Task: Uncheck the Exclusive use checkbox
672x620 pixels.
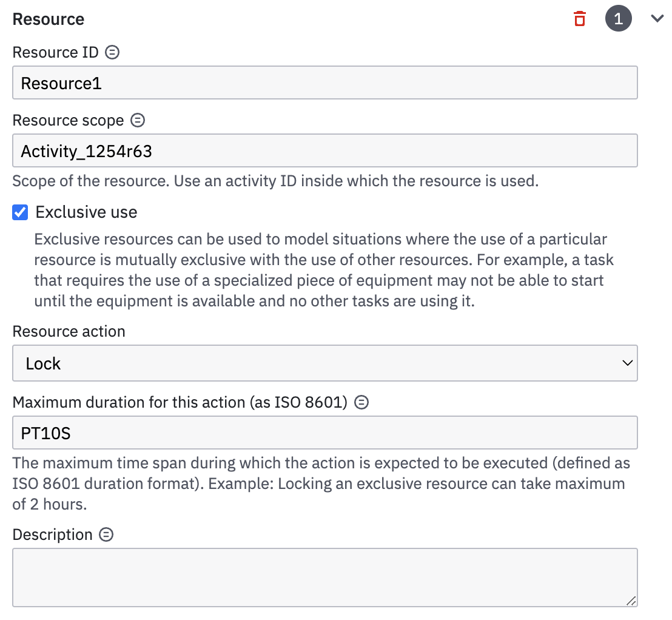Action: coord(21,212)
